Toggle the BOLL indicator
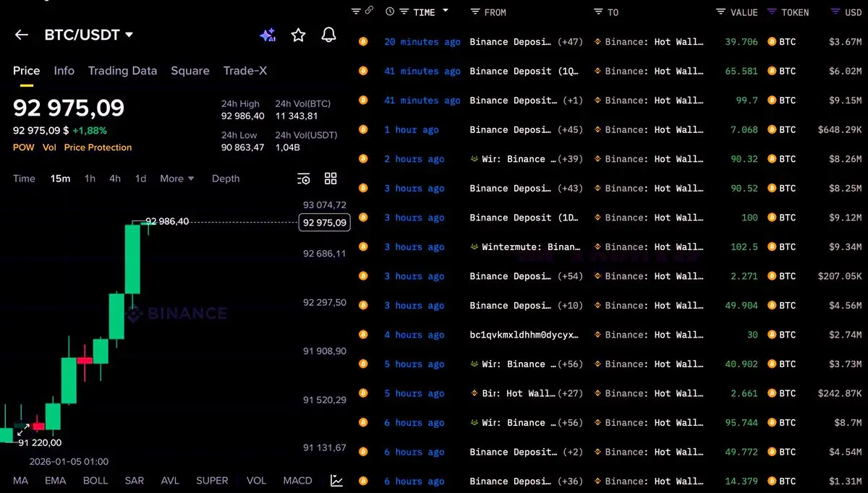 coord(95,480)
